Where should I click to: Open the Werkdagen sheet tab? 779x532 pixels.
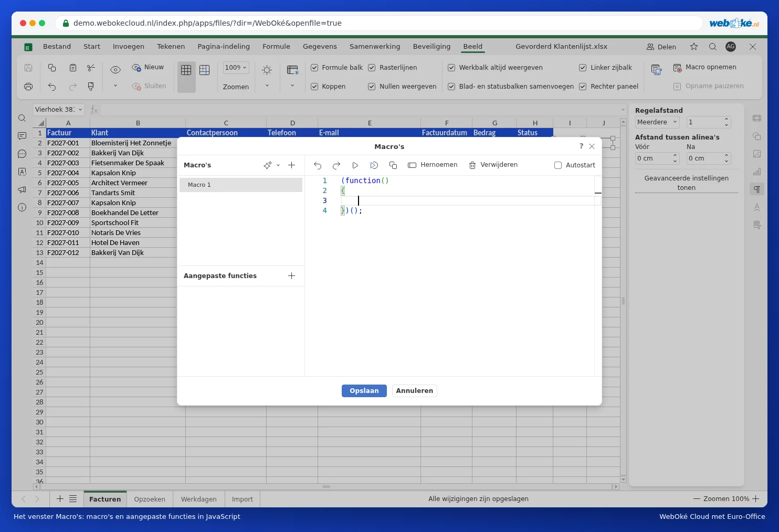pyautogui.click(x=199, y=499)
